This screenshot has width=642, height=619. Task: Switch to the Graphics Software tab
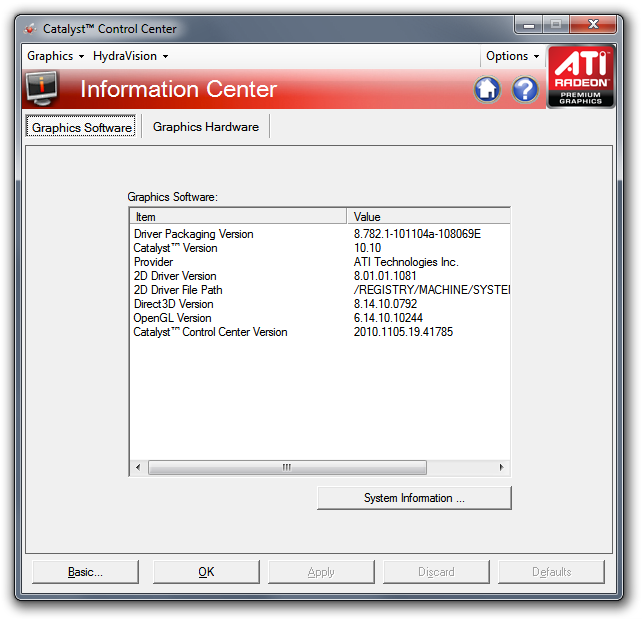pyautogui.click(x=81, y=127)
